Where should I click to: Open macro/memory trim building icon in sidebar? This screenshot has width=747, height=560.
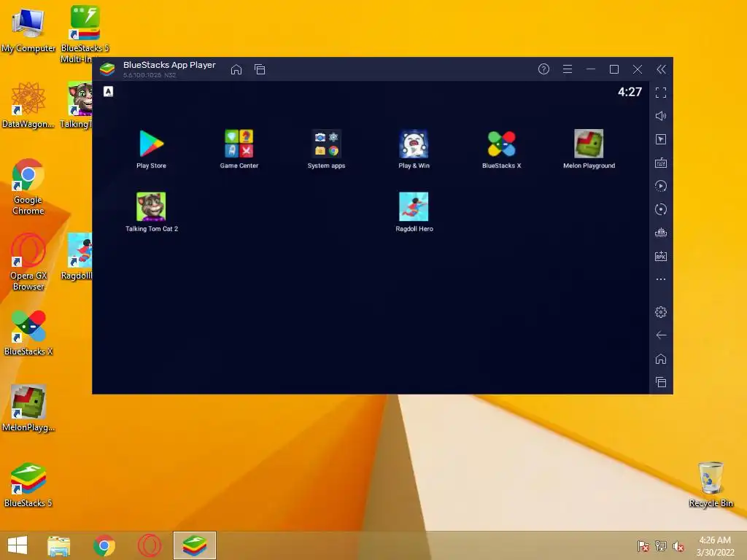coord(661,233)
